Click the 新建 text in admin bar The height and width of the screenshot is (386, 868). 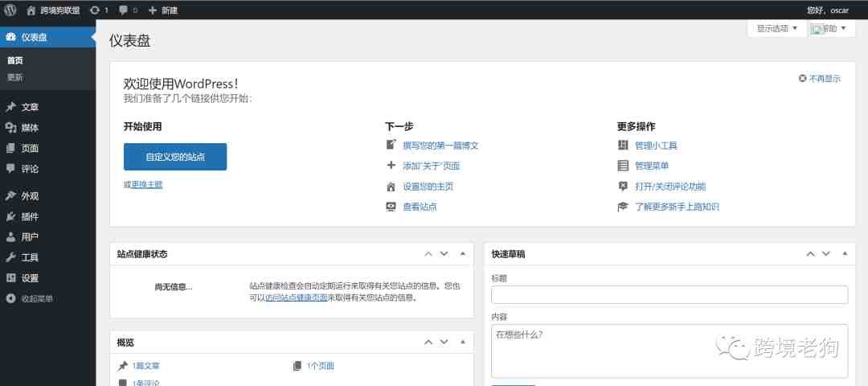click(170, 10)
